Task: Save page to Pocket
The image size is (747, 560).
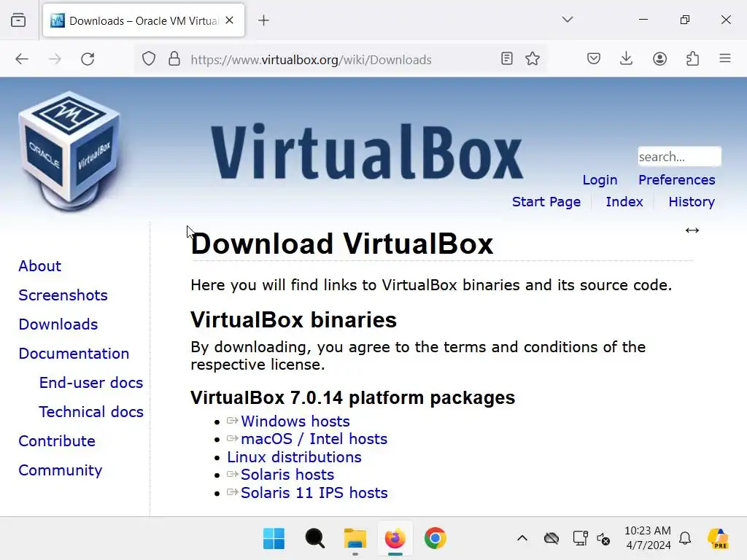Action: point(594,58)
